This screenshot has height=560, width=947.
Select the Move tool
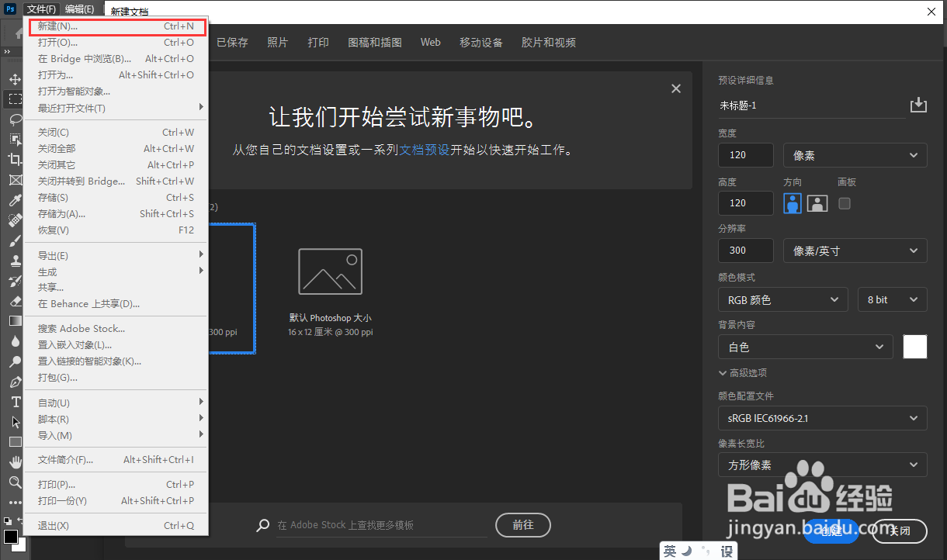coord(14,78)
